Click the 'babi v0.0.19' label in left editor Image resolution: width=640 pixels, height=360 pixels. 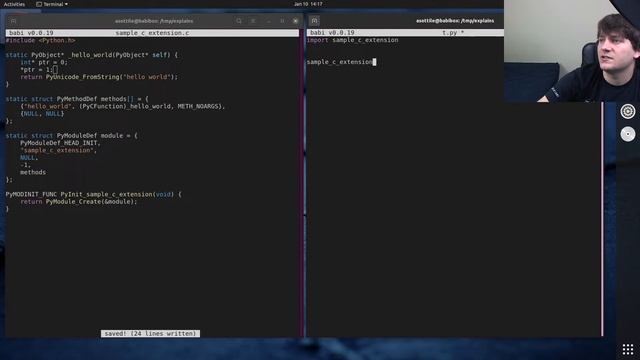point(31,33)
